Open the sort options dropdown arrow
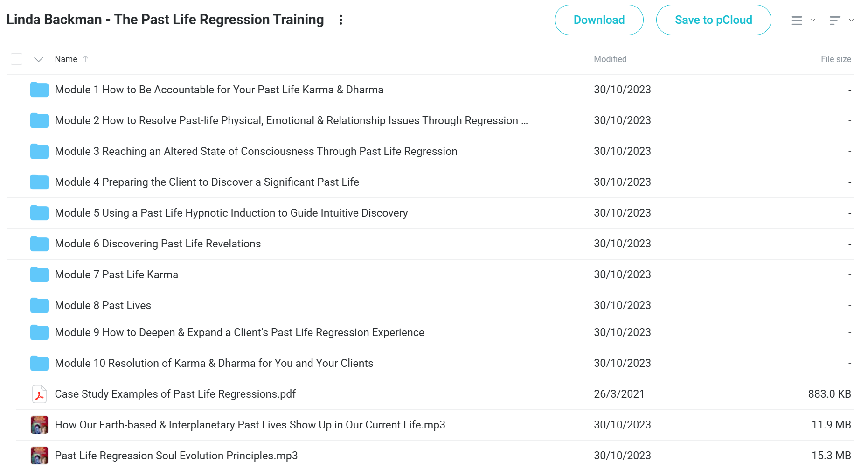 coord(851,20)
